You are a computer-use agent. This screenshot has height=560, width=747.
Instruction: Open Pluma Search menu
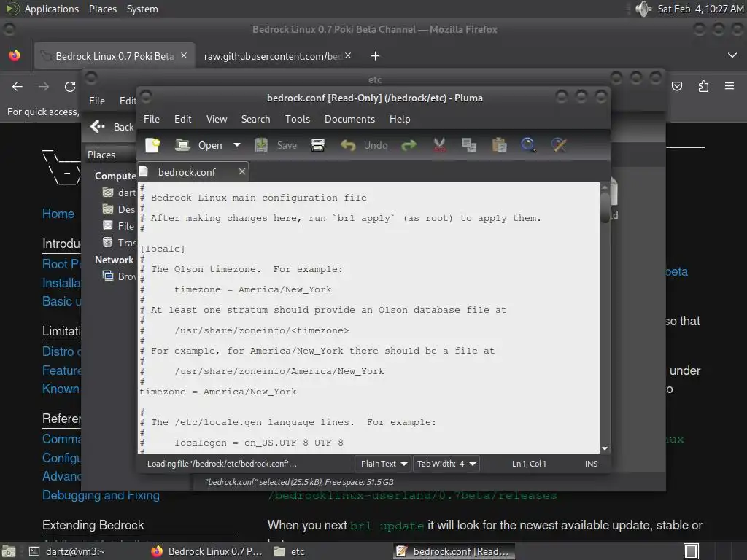click(x=255, y=119)
